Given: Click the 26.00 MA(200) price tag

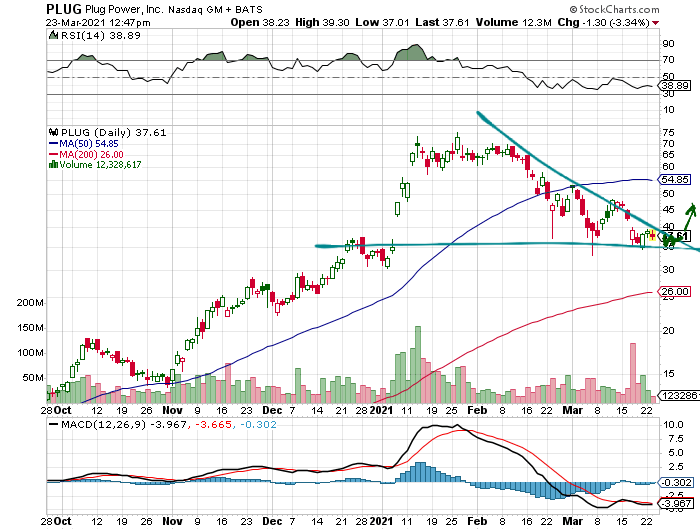Looking at the screenshot, I should click(675, 292).
